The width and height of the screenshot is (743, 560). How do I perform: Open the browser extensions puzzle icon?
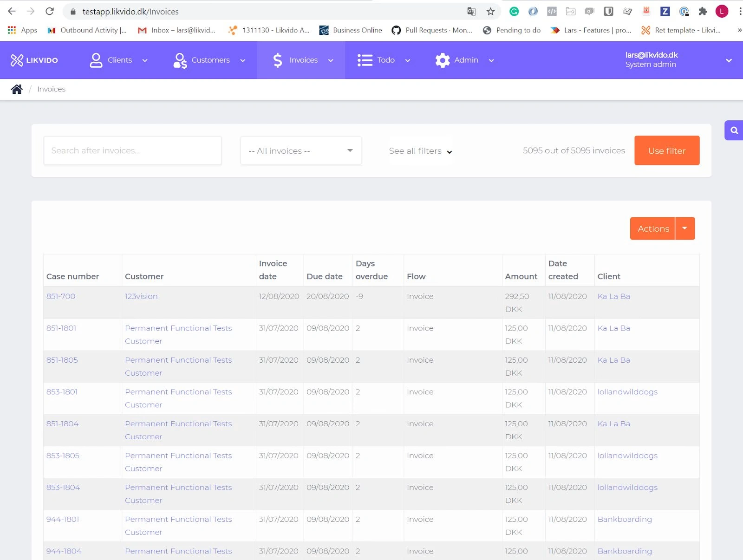click(703, 12)
